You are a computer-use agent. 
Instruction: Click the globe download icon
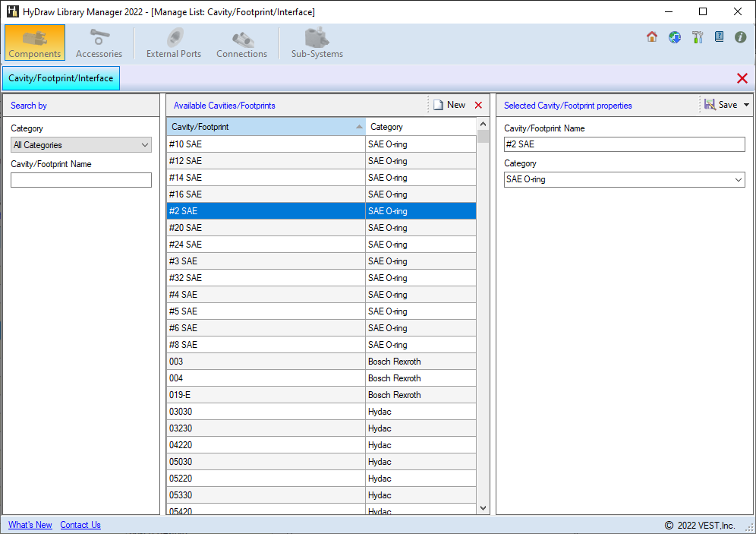pyautogui.click(x=675, y=36)
